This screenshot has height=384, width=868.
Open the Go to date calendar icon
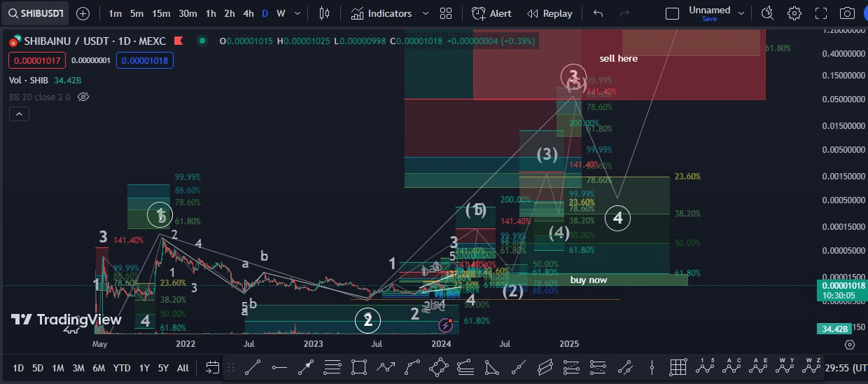pyautogui.click(x=211, y=367)
